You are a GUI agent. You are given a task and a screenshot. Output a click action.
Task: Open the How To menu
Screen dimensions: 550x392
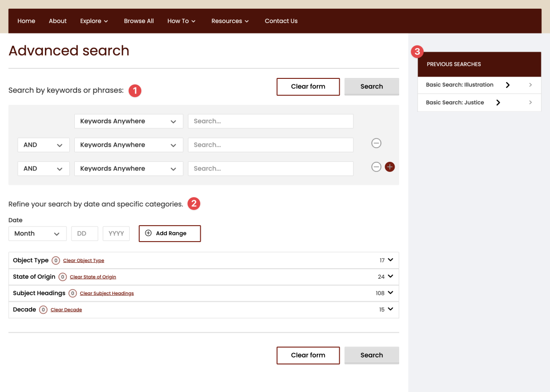tap(181, 21)
